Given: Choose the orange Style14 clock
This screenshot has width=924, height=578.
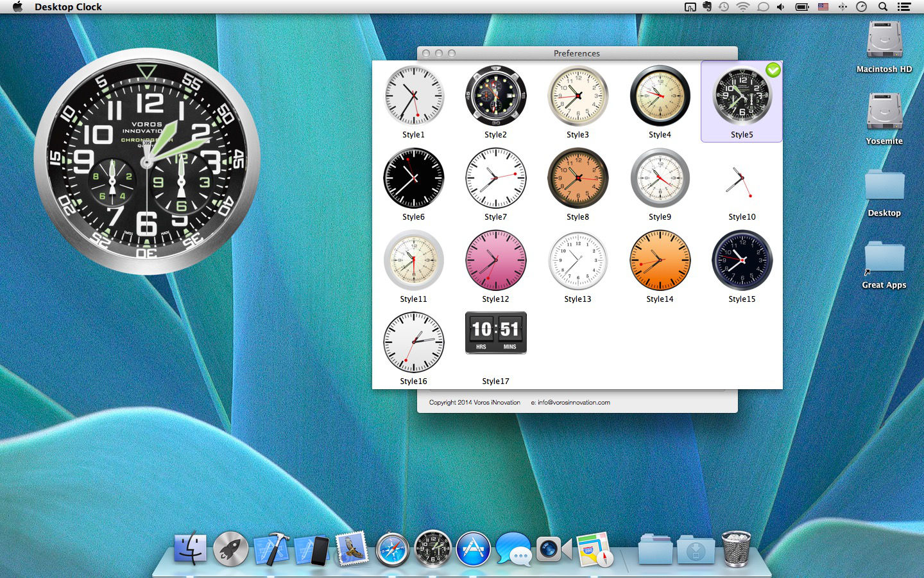Looking at the screenshot, I should (660, 260).
